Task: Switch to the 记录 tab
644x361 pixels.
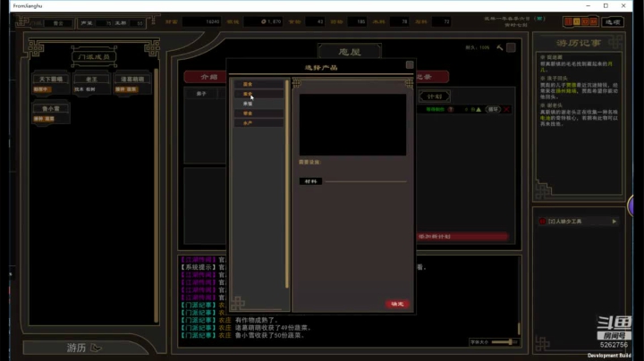Action: 431,77
